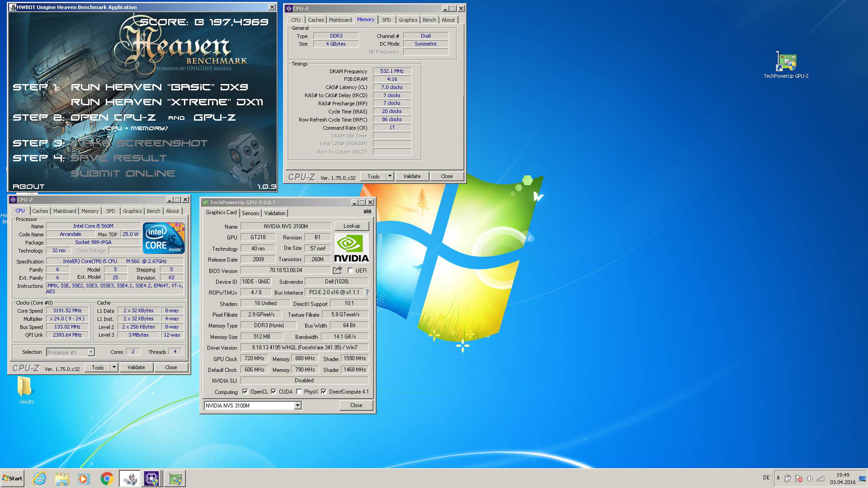Viewport: 868px width, 488px height.
Task: Switch to Validation tab in GPU-Z
Action: [275, 213]
